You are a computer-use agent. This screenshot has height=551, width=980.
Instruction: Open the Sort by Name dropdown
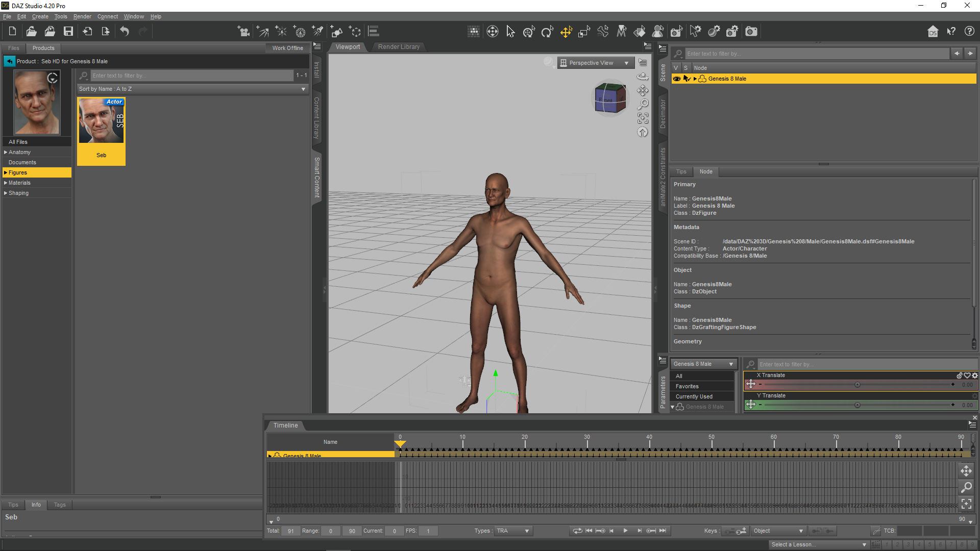[192, 89]
